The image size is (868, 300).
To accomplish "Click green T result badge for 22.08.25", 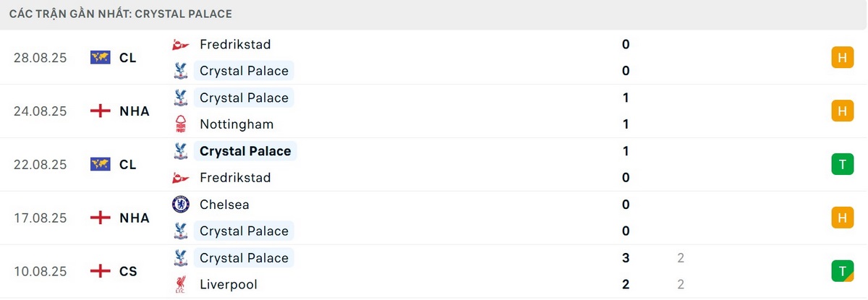I will coord(843,165).
